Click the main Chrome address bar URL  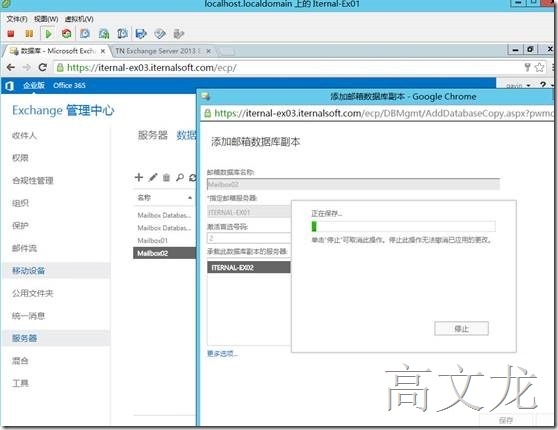[x=152, y=68]
